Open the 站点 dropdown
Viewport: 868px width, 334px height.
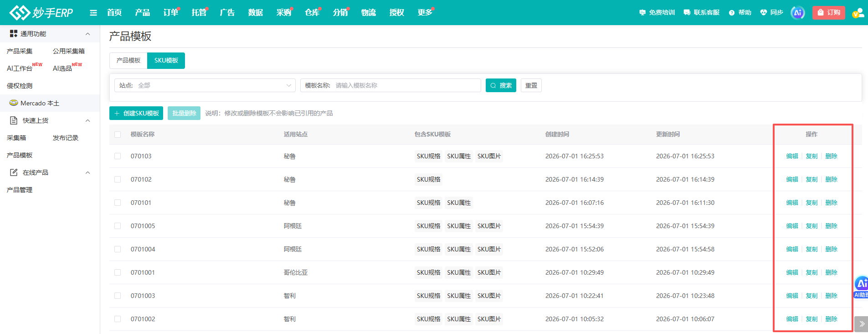tap(205, 85)
